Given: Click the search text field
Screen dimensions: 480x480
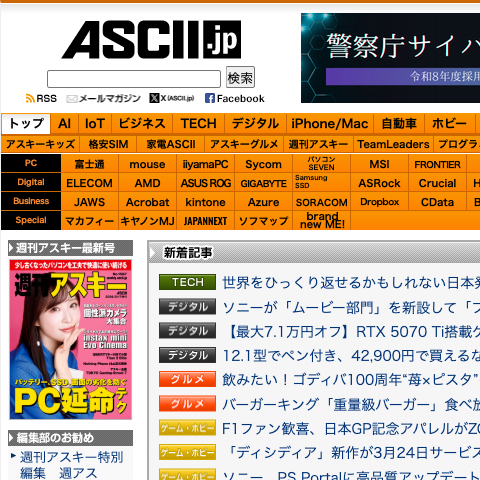Looking at the screenshot, I should pos(134,79).
